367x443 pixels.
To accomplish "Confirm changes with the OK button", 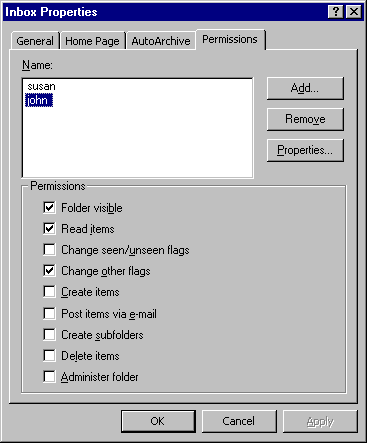I will 158,421.
